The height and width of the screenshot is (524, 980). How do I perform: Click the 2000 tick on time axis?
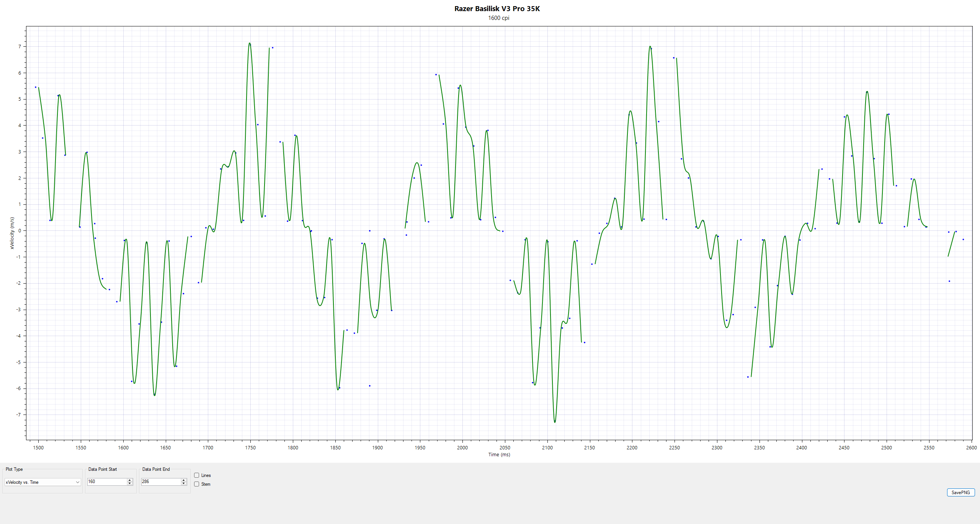point(462,447)
